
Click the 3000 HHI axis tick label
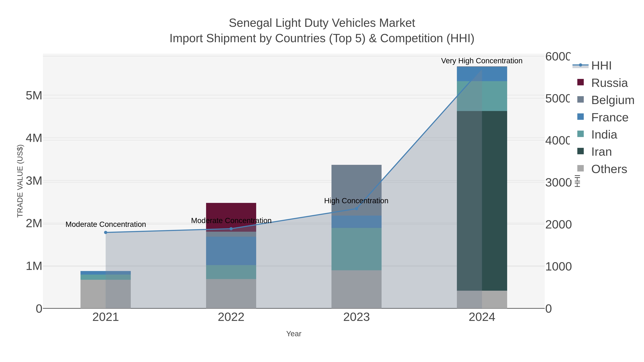[558, 182]
